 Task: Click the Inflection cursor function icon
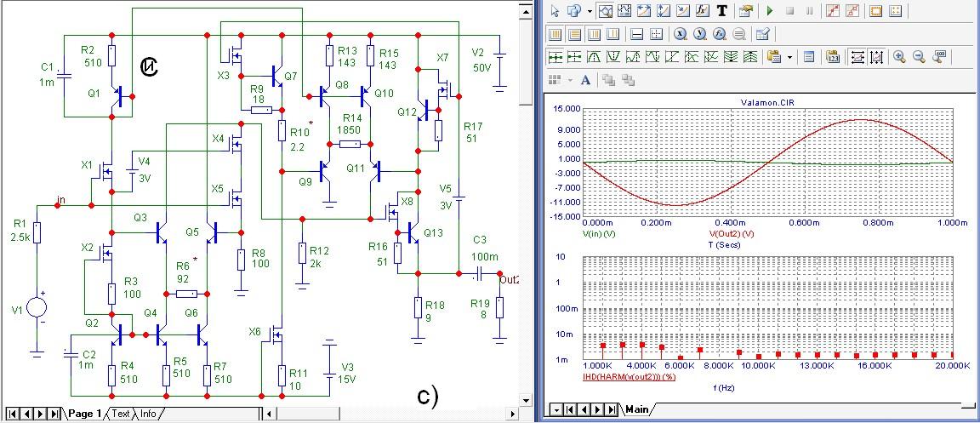pyautogui.click(x=672, y=57)
